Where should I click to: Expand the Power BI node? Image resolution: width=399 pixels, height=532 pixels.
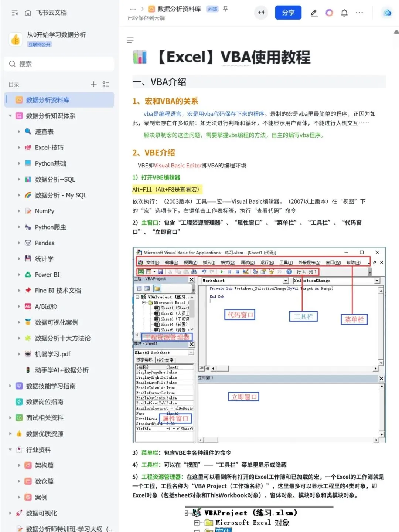[19, 275]
